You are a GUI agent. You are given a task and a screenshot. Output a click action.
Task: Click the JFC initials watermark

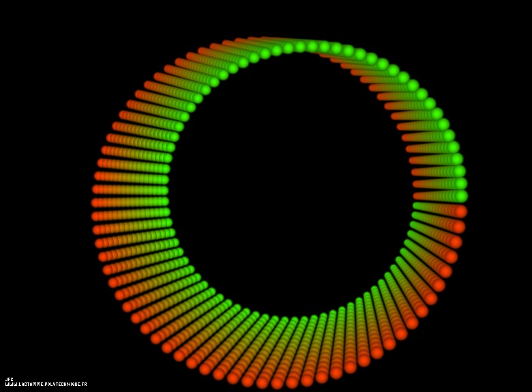point(9,379)
